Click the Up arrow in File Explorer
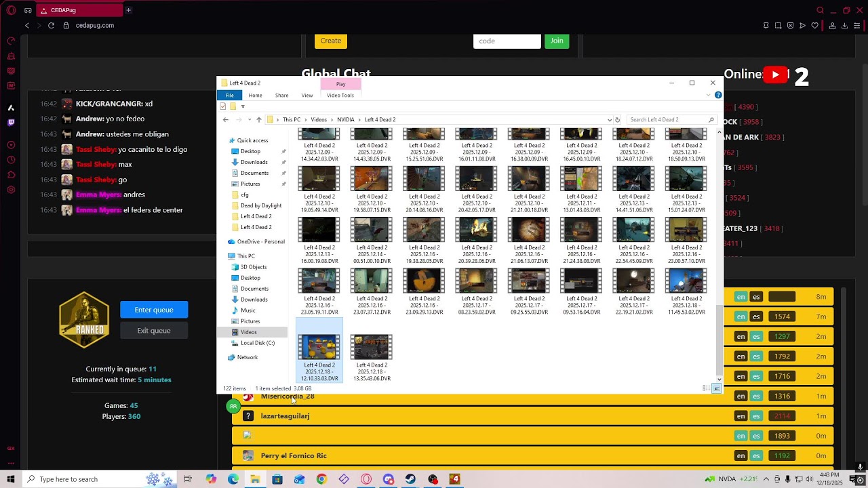868x488 pixels. click(x=258, y=120)
